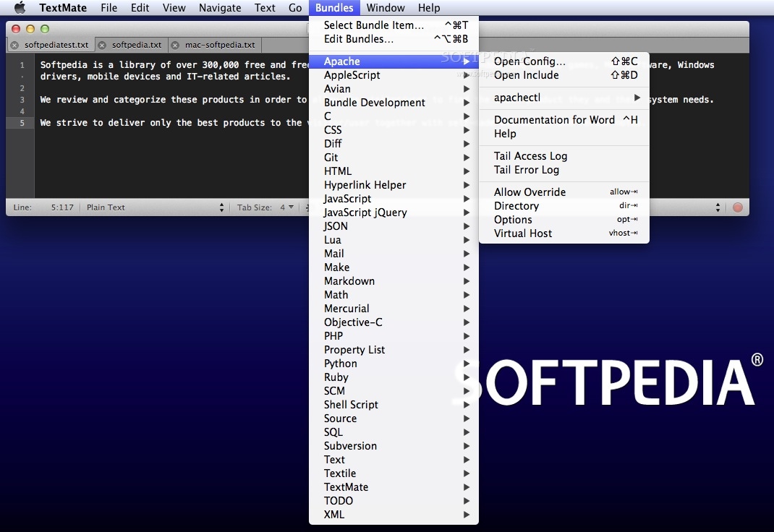Choose Edit Bundles…

click(x=394, y=39)
